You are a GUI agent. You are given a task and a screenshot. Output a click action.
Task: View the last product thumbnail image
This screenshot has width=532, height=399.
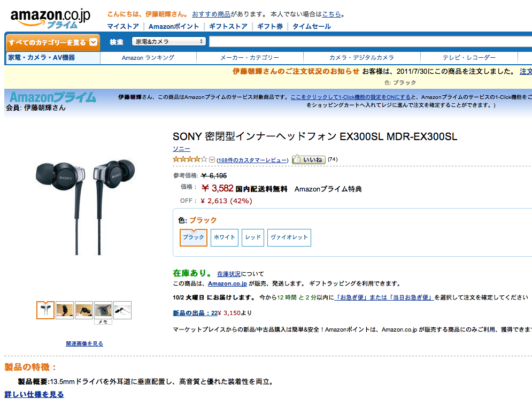pos(122,310)
